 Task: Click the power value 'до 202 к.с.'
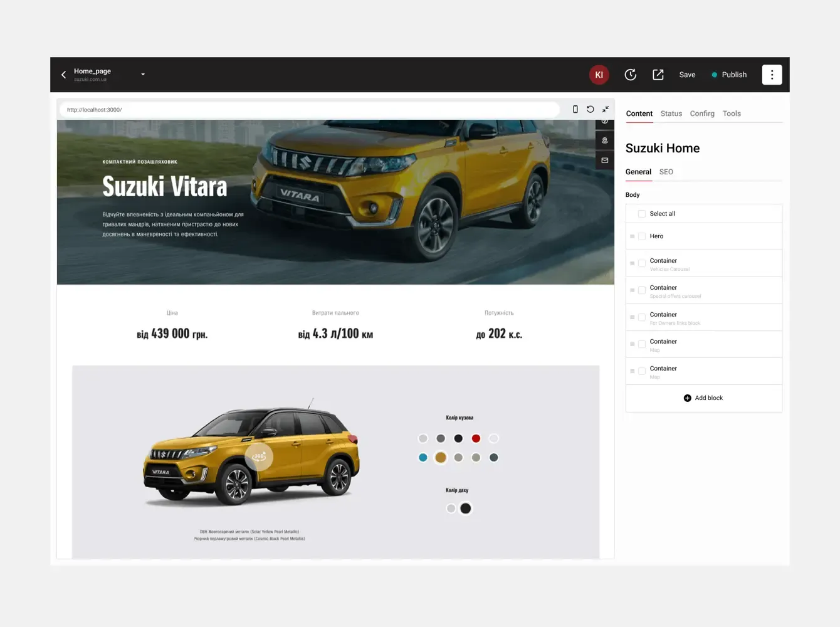click(499, 334)
